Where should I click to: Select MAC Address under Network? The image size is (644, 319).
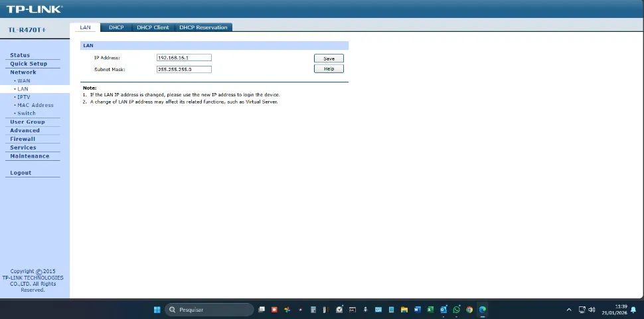(35, 105)
